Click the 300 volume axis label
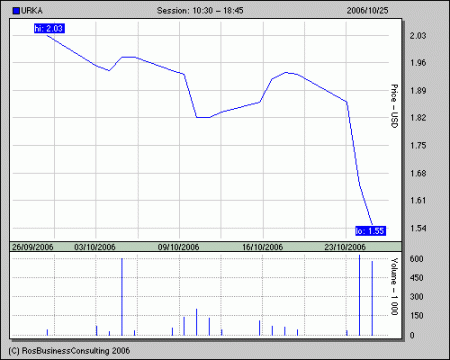450x360 pixels. coord(417,297)
